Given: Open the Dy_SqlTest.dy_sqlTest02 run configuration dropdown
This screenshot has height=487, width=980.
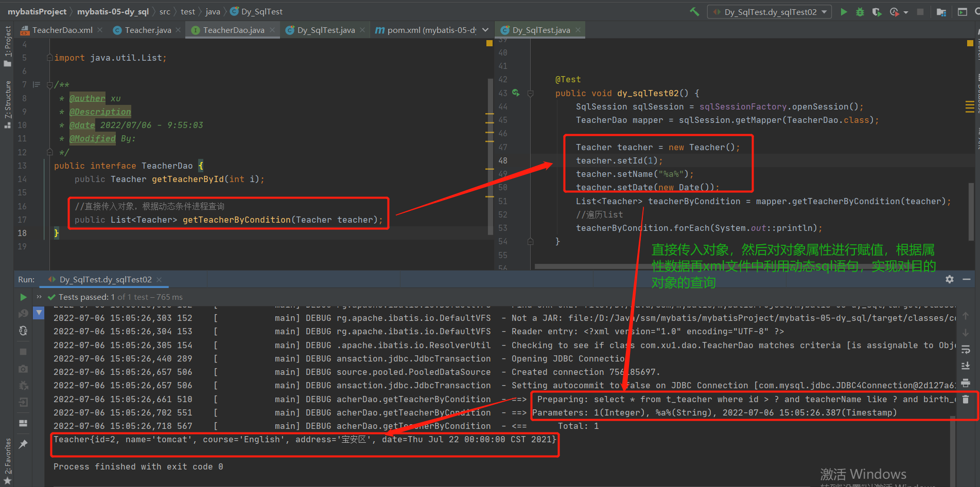Looking at the screenshot, I should (x=769, y=12).
